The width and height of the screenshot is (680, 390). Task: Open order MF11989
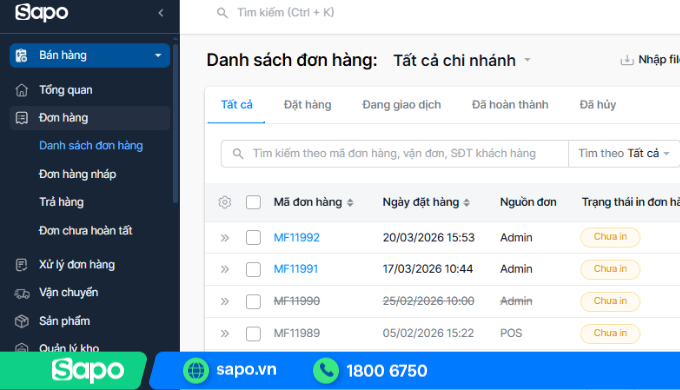(297, 334)
